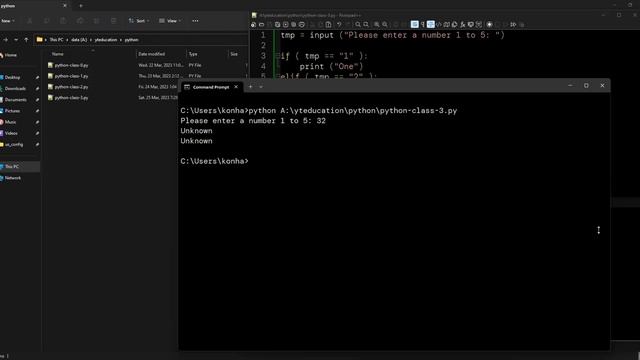This screenshot has height=360, width=640.
Task: Click the Open file icon in Notepad++ toolbar
Action: (x=261, y=24)
